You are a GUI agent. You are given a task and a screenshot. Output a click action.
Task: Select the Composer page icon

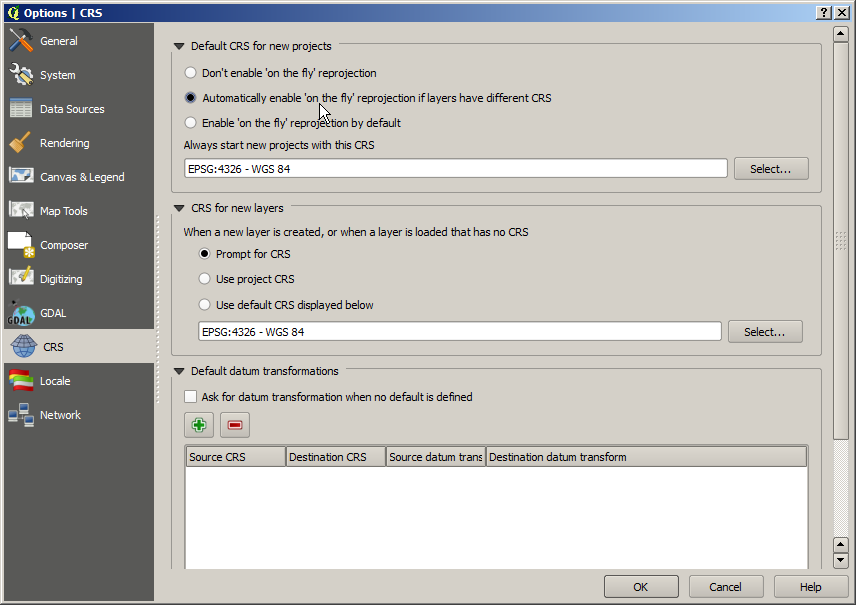tap(22, 244)
